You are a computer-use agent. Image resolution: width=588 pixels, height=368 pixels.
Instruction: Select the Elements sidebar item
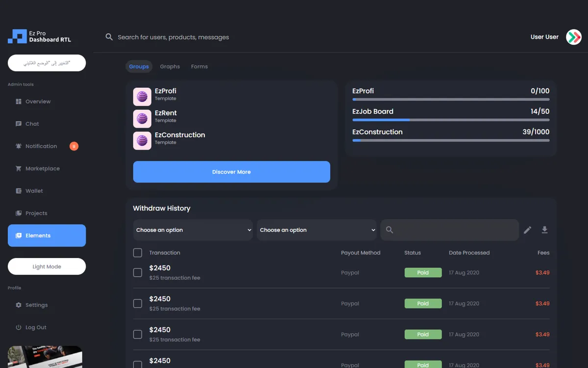point(47,236)
